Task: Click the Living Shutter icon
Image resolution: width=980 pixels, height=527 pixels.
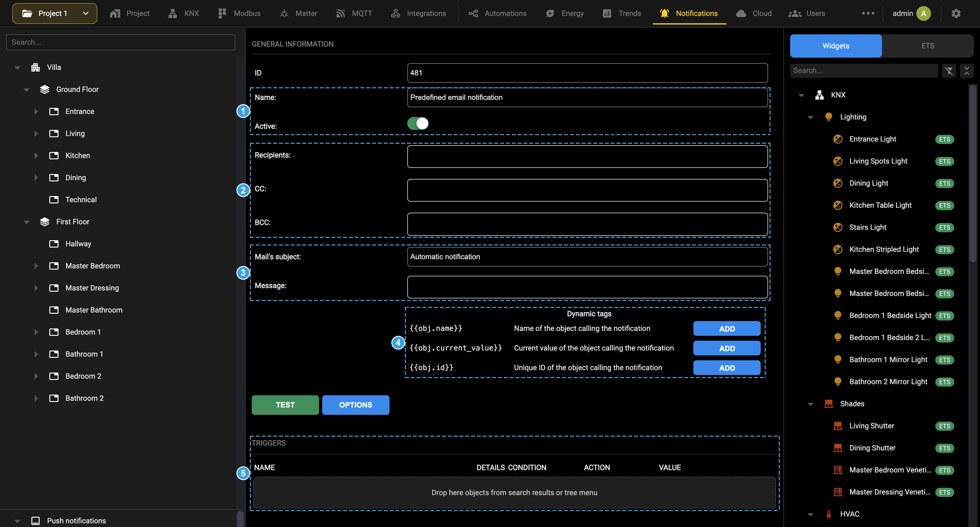Action: [838, 426]
